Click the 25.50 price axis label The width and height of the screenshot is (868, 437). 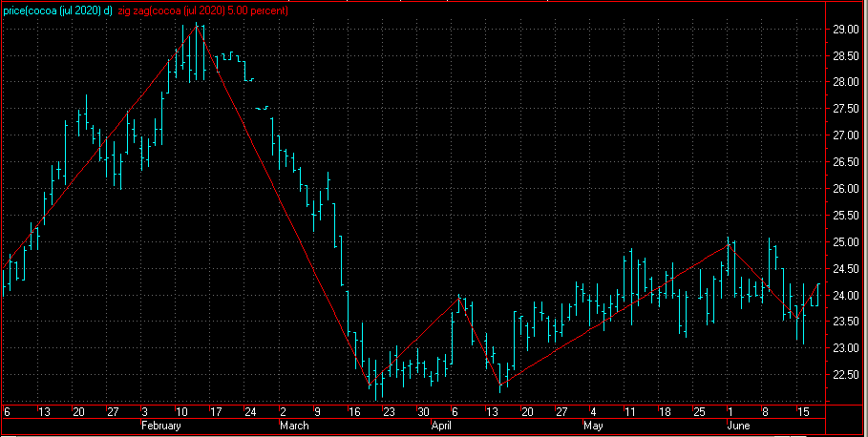pyautogui.click(x=846, y=216)
